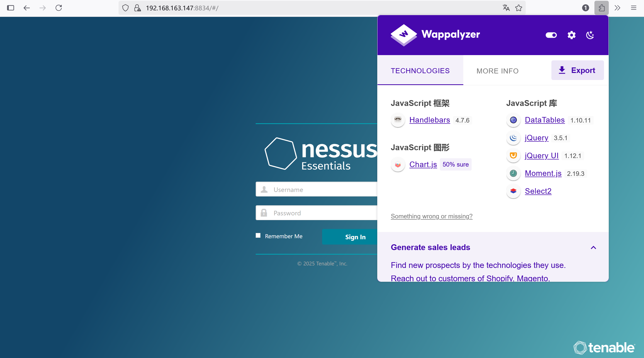Click the Handlebars version 4.7.6
The image size is (644, 358).
(462, 120)
